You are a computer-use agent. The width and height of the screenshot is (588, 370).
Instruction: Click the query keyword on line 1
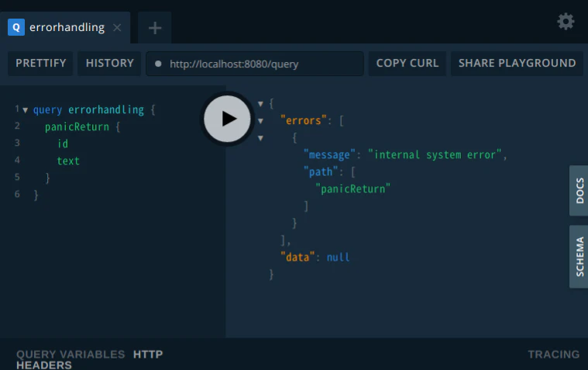click(47, 110)
